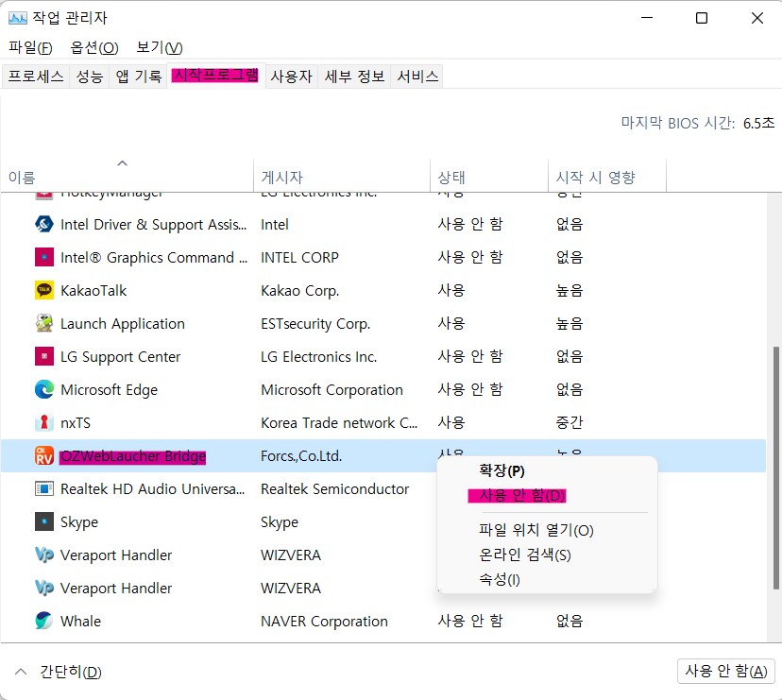Click the Veraport Handler icon above Whale

(x=43, y=588)
